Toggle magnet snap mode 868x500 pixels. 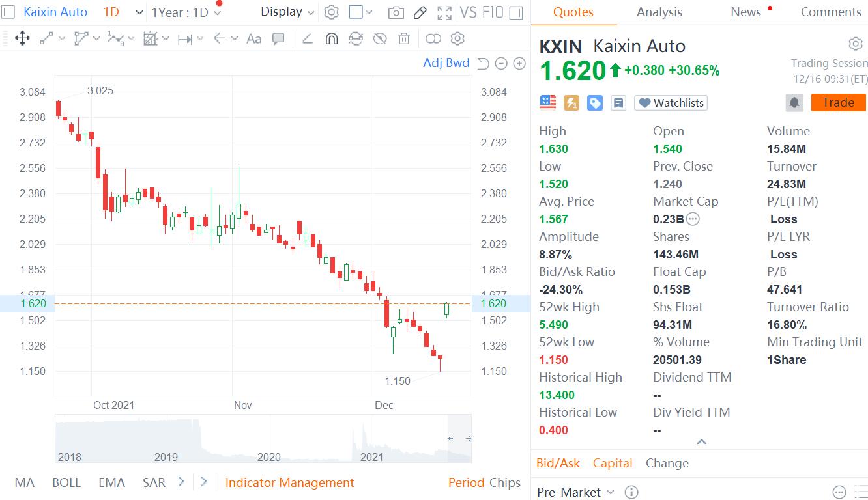coord(331,38)
